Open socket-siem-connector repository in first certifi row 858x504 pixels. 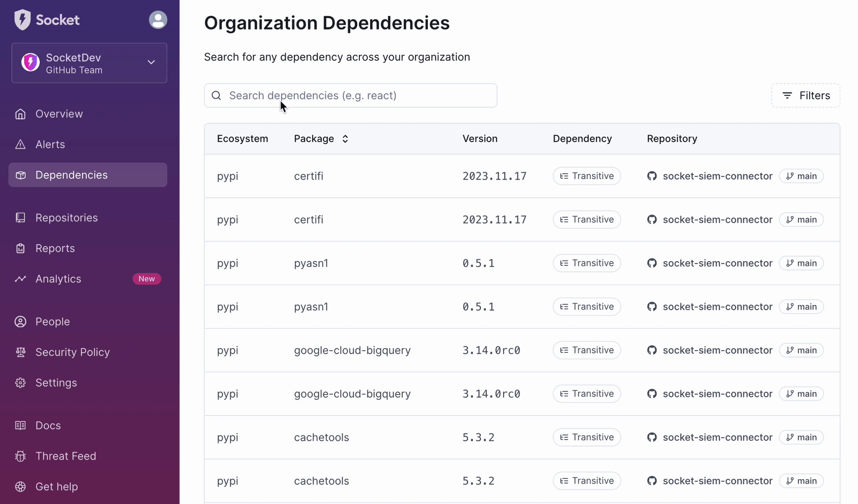(717, 176)
